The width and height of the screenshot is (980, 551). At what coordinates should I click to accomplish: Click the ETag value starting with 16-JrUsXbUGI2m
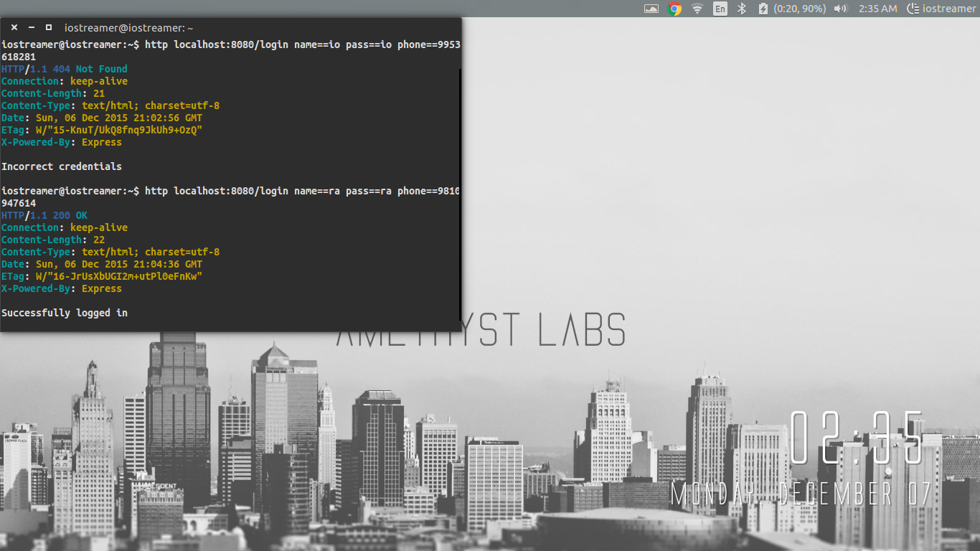coord(119,276)
